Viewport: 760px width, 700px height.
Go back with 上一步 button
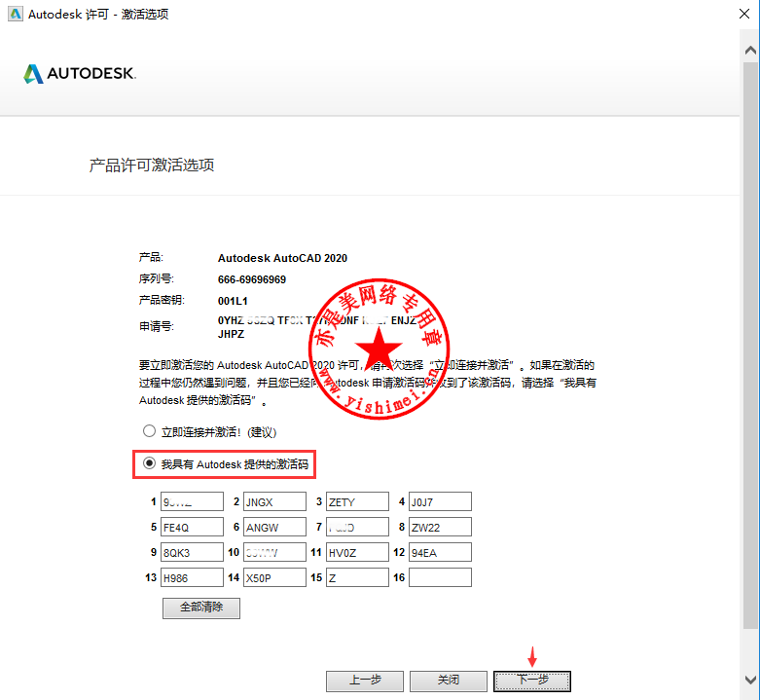coord(365,681)
